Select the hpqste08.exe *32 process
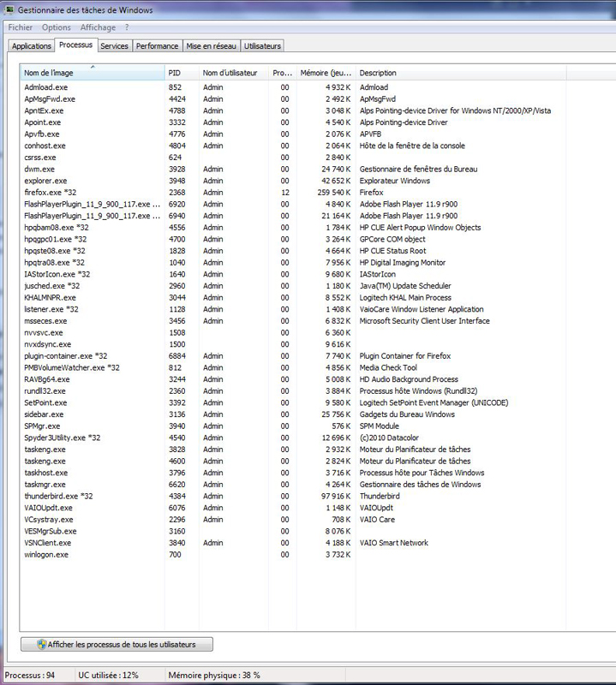 coord(295,251)
